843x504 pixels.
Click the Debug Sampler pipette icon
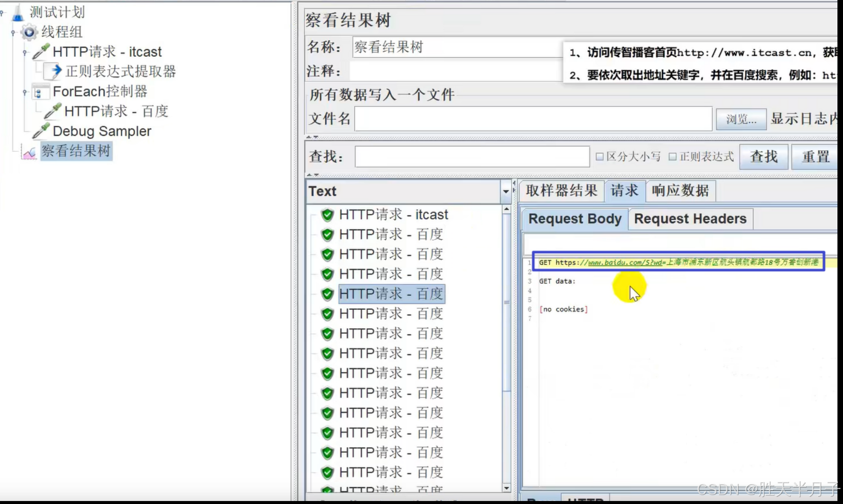click(41, 131)
